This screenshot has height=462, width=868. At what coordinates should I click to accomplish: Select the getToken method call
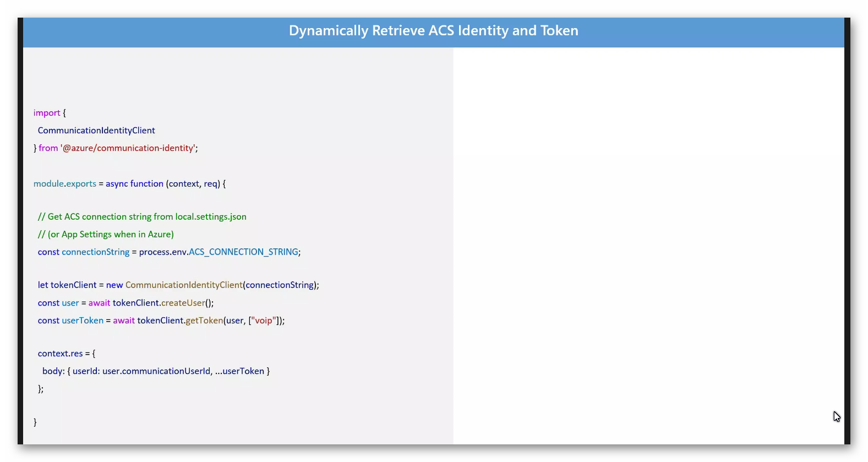[x=204, y=320]
